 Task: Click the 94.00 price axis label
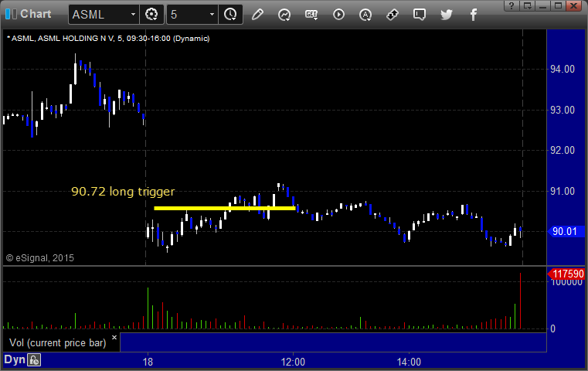[x=563, y=69]
